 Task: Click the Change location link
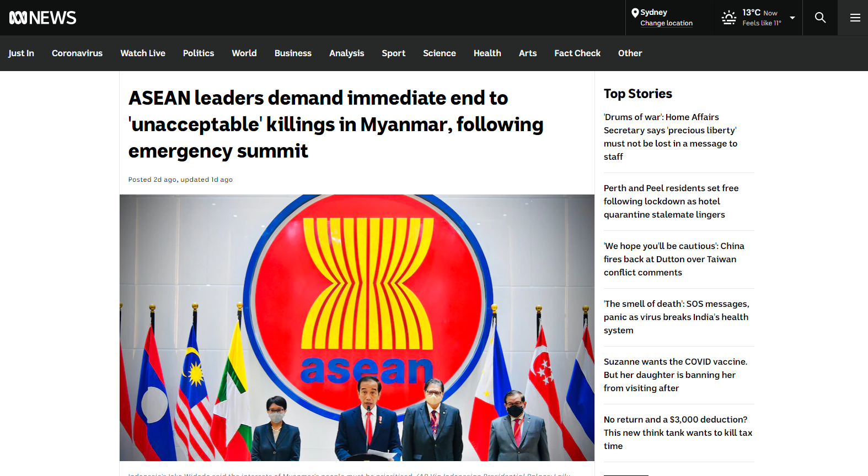click(x=666, y=23)
